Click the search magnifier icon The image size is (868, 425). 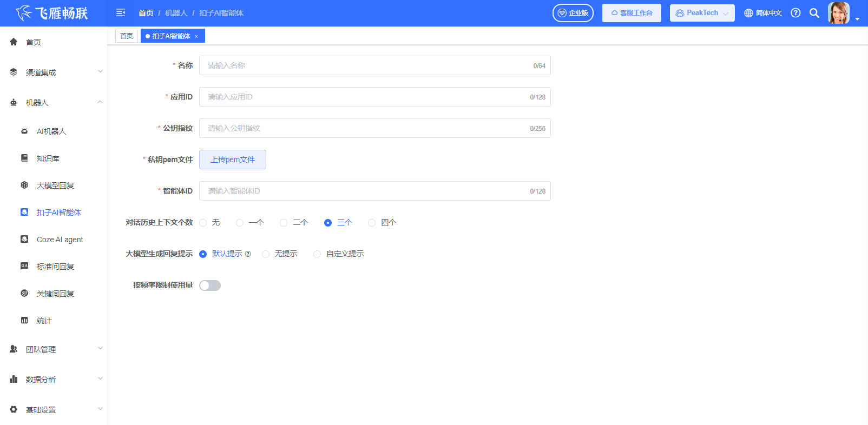pyautogui.click(x=814, y=13)
